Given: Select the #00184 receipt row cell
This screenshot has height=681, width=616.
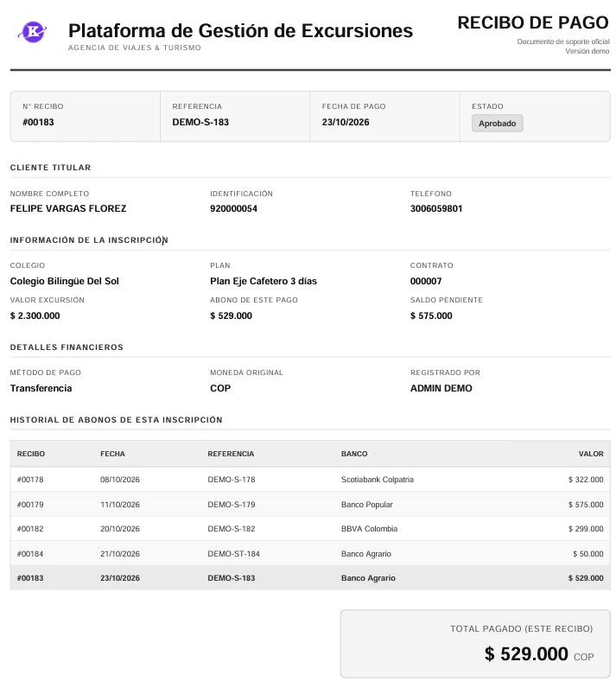Looking at the screenshot, I should 30,554.
